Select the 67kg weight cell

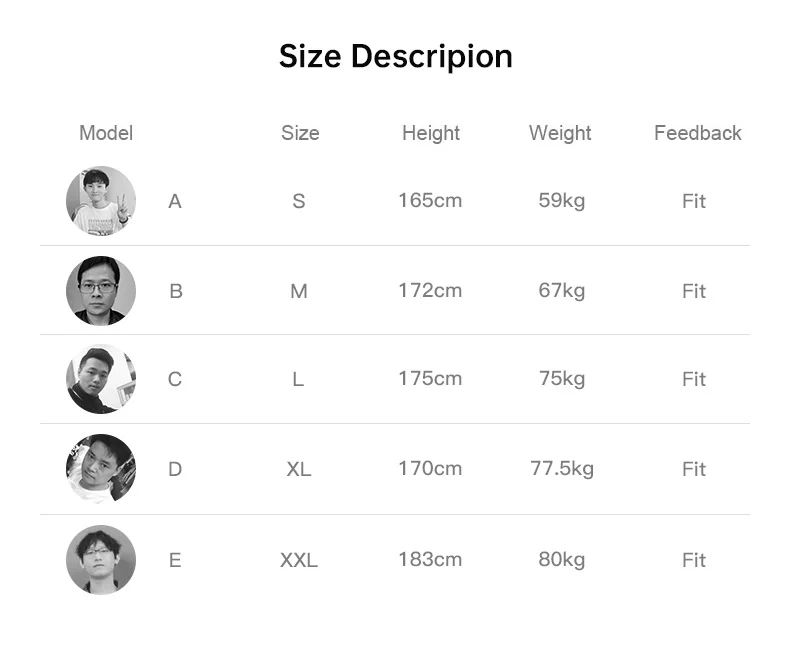[x=561, y=290]
